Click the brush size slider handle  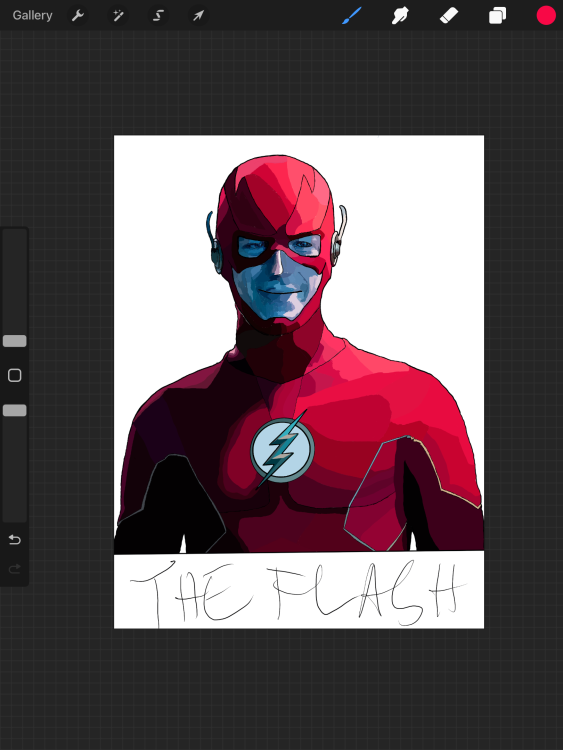[x=15, y=341]
